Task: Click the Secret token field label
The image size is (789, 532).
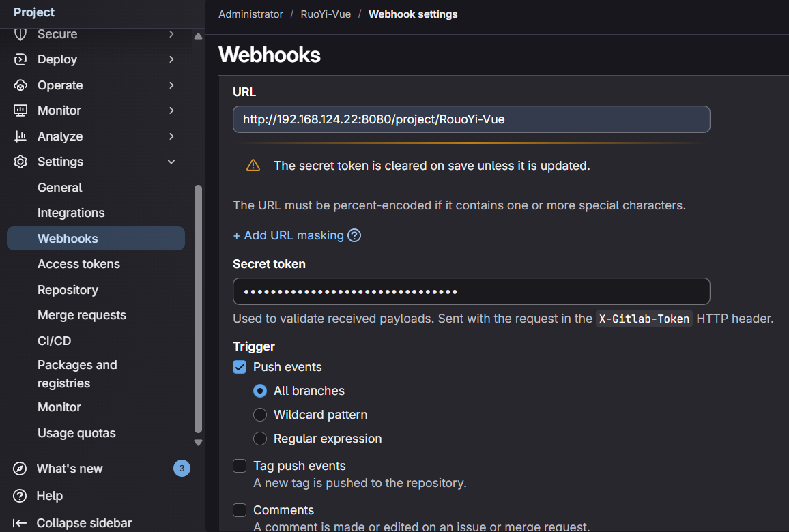Action: 269,264
